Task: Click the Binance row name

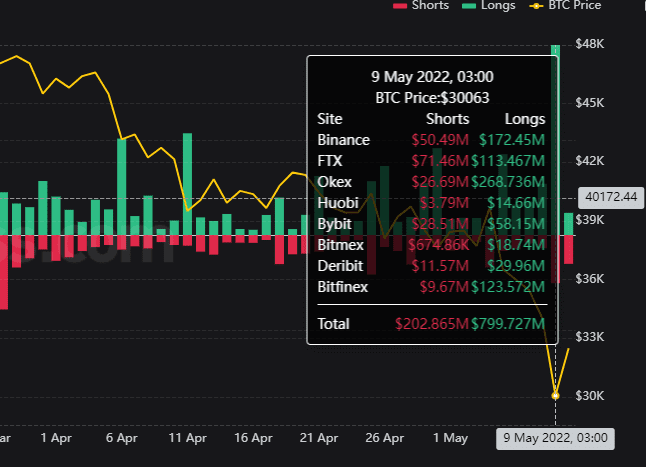Action: [344, 140]
